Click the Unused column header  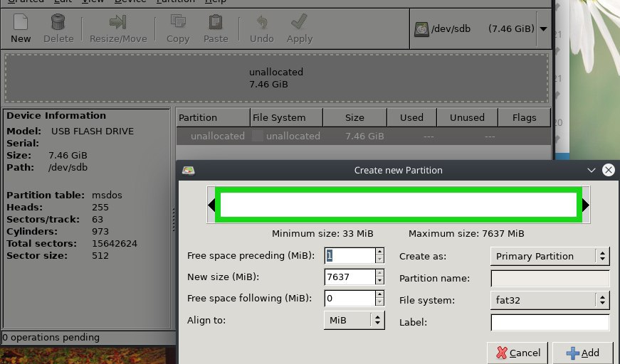(x=467, y=117)
